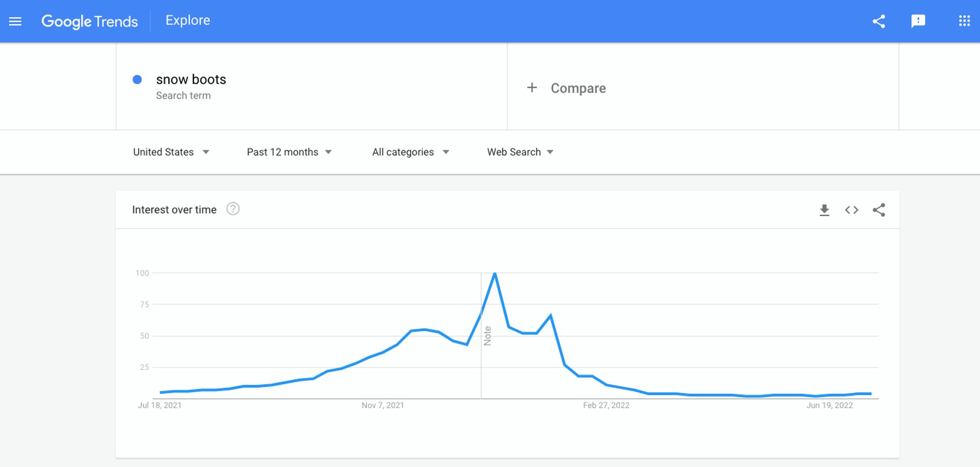The width and height of the screenshot is (980, 467).
Task: Open the embed code for the chart
Action: [x=851, y=209]
